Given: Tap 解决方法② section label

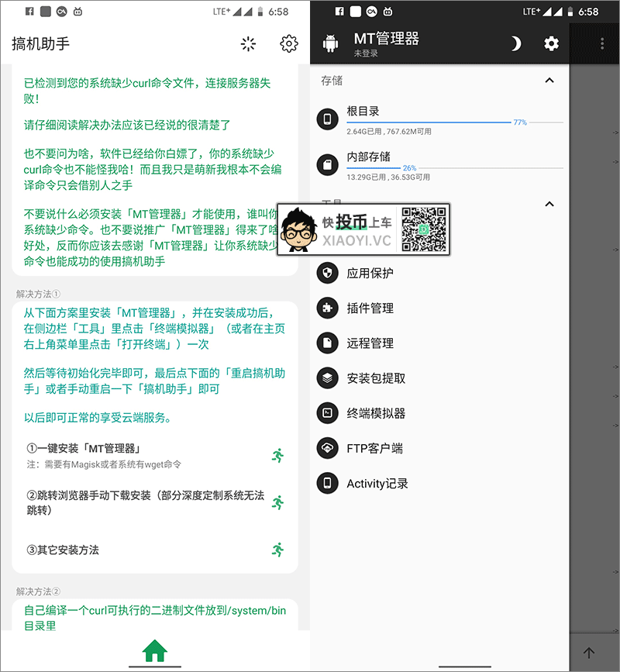Looking at the screenshot, I should click(x=38, y=591).
